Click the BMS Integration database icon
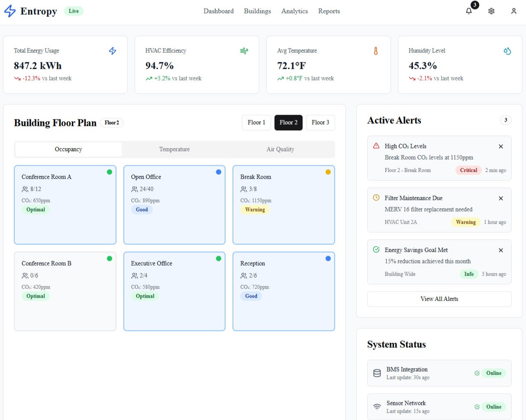The height and width of the screenshot is (420, 526). click(377, 373)
